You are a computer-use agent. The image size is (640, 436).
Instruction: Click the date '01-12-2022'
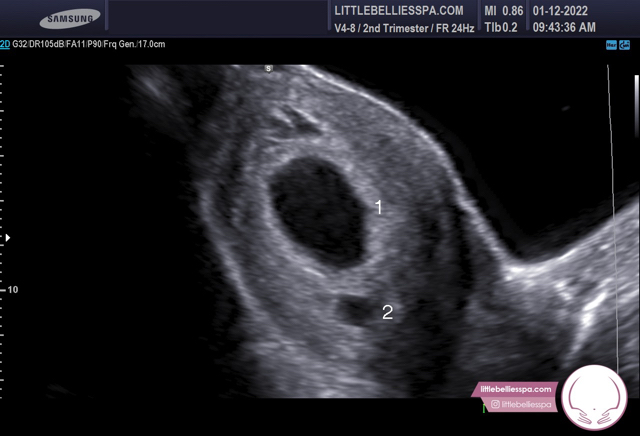[x=560, y=11]
